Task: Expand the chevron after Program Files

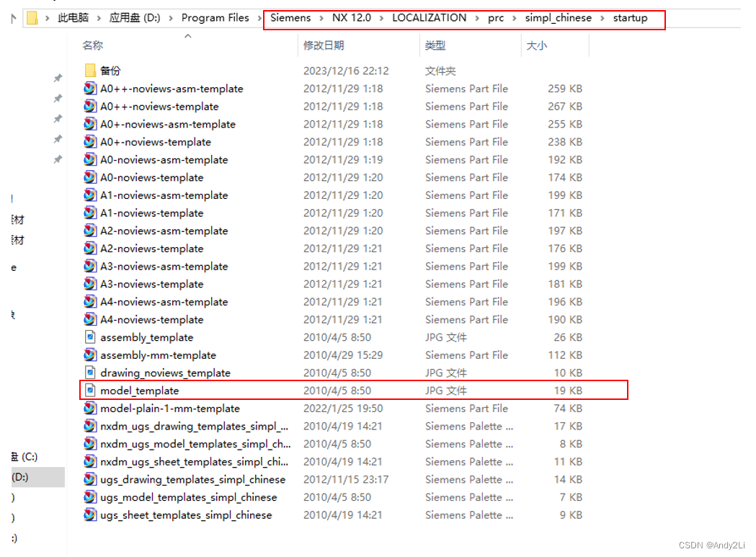Action: point(259,18)
